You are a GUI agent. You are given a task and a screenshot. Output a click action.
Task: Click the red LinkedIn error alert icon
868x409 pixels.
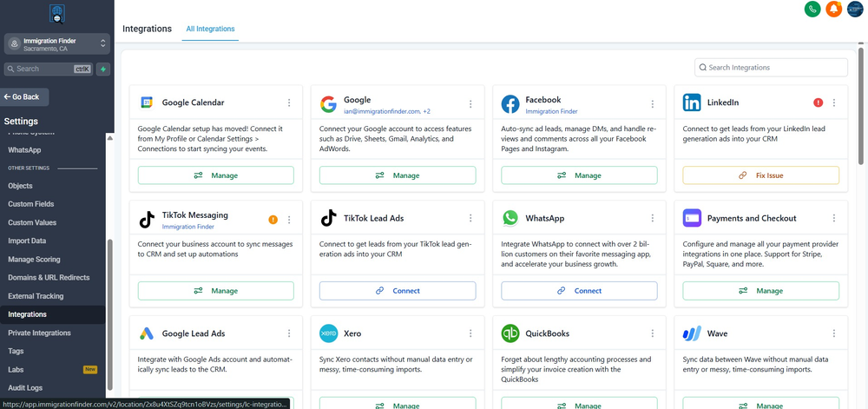(x=819, y=102)
